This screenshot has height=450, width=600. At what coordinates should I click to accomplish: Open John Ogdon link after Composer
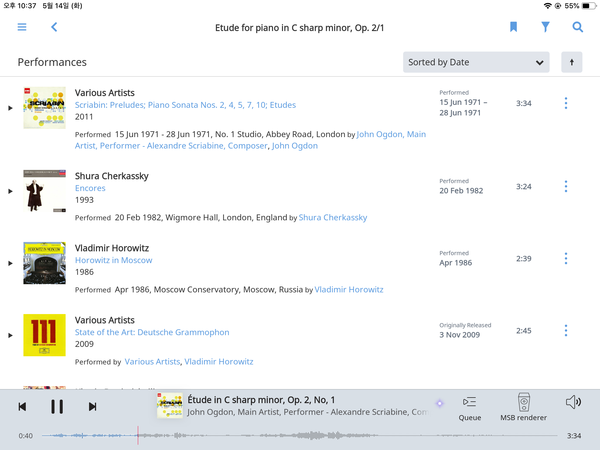click(295, 146)
